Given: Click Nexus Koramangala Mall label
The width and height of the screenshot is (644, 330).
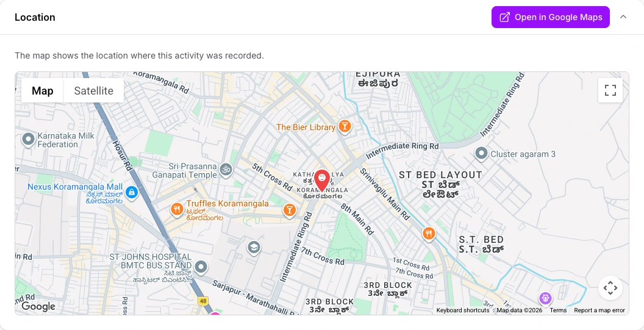Looking at the screenshot, I should point(75,187).
